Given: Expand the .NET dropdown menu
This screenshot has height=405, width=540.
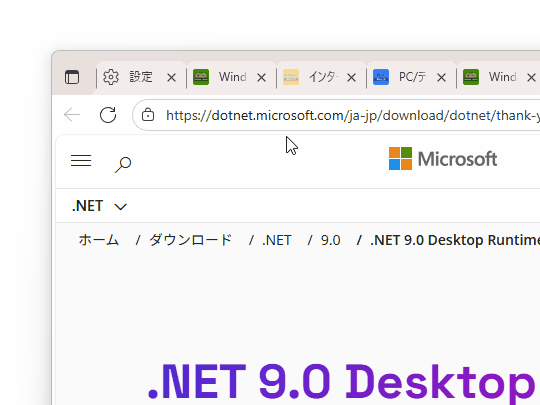Looking at the screenshot, I should (99, 206).
